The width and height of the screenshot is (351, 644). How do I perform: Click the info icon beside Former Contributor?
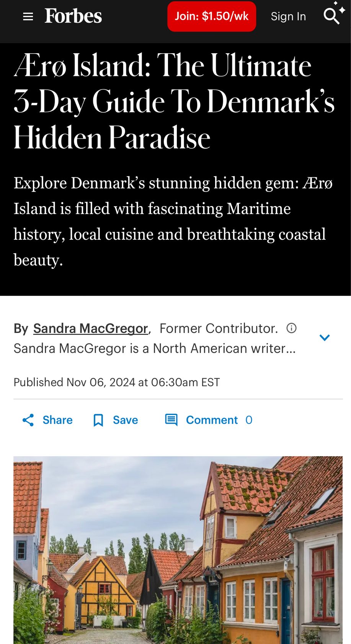pos(292,328)
